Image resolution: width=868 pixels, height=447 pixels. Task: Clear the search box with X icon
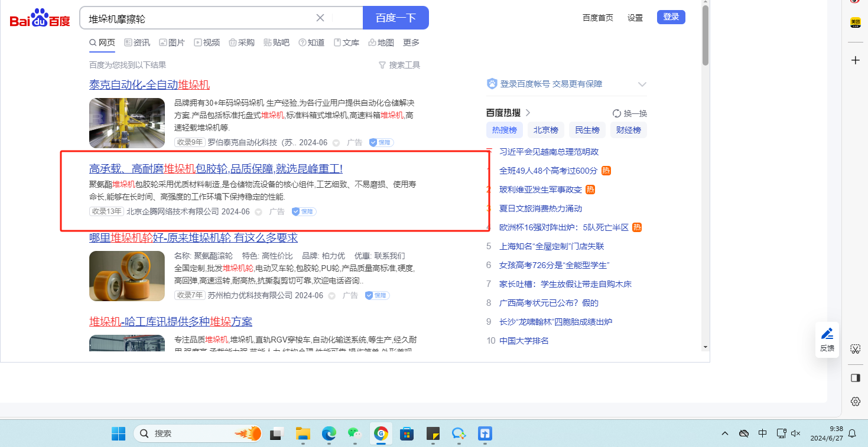click(x=320, y=18)
